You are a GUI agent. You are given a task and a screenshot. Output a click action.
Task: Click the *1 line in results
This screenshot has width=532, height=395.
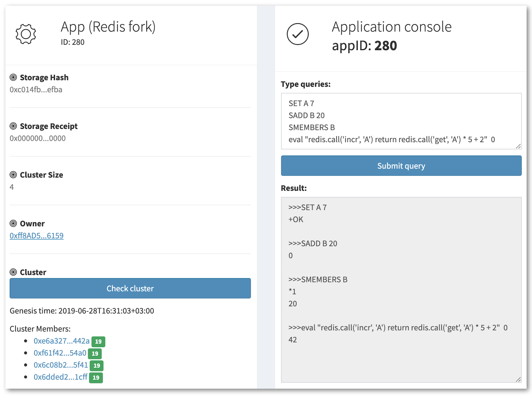click(x=292, y=291)
